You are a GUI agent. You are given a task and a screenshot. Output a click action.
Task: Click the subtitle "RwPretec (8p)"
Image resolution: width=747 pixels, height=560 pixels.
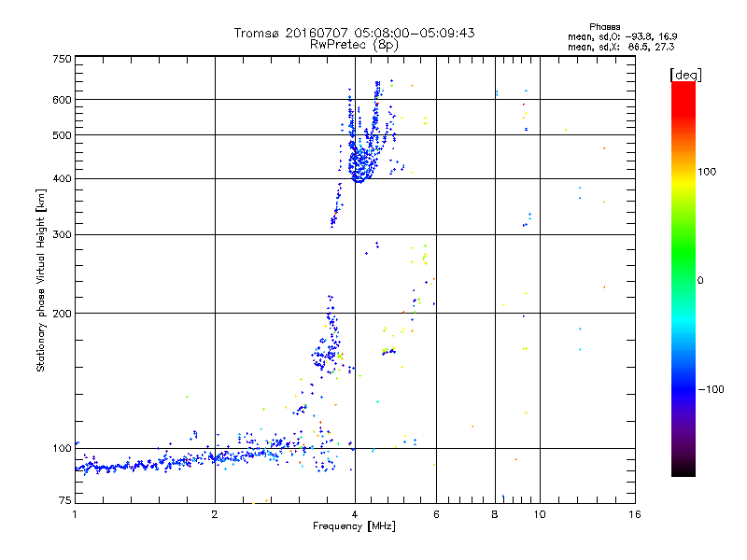(354, 45)
